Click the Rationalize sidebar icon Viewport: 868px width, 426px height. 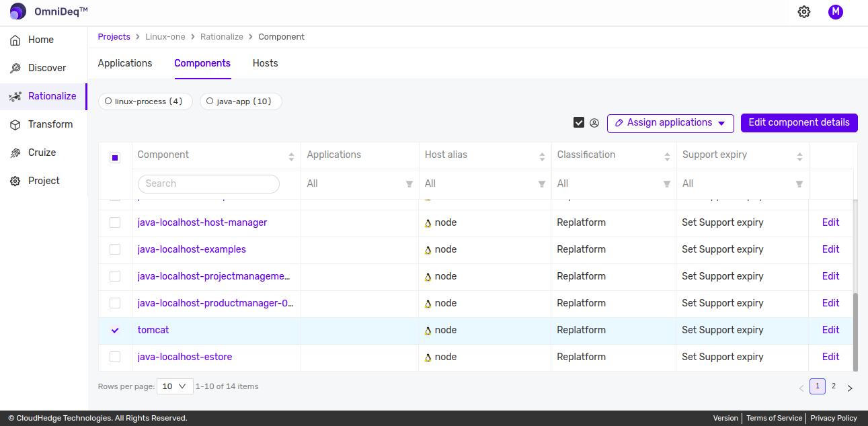point(15,97)
